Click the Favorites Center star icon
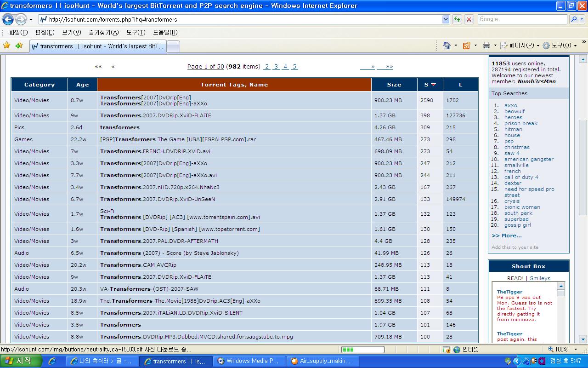The width and height of the screenshot is (588, 368). tap(6, 46)
